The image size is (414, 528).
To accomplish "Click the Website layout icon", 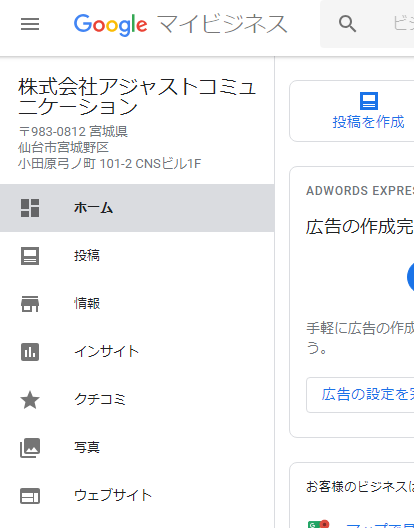I will (30, 496).
